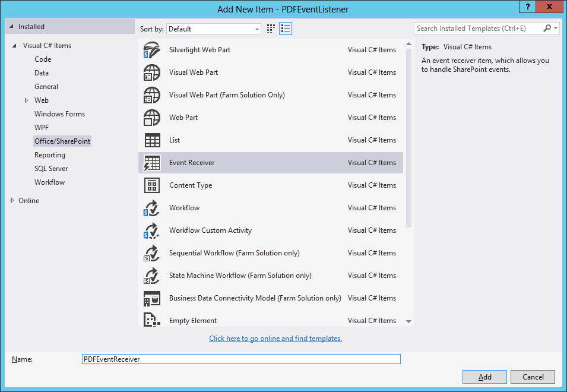567x392 pixels.
Task: Select the Business Data Connectivity Model icon
Action: point(152,298)
